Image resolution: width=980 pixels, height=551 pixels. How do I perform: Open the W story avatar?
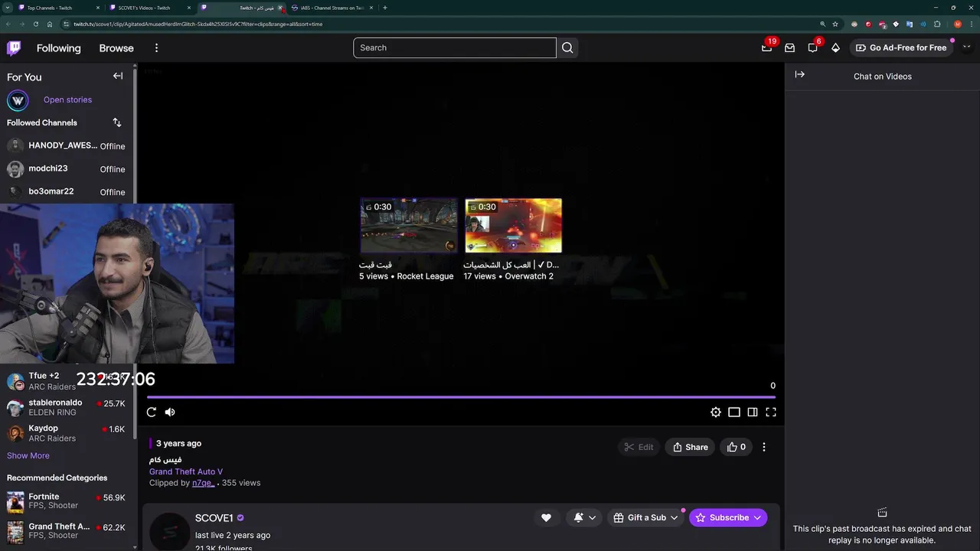click(x=18, y=100)
